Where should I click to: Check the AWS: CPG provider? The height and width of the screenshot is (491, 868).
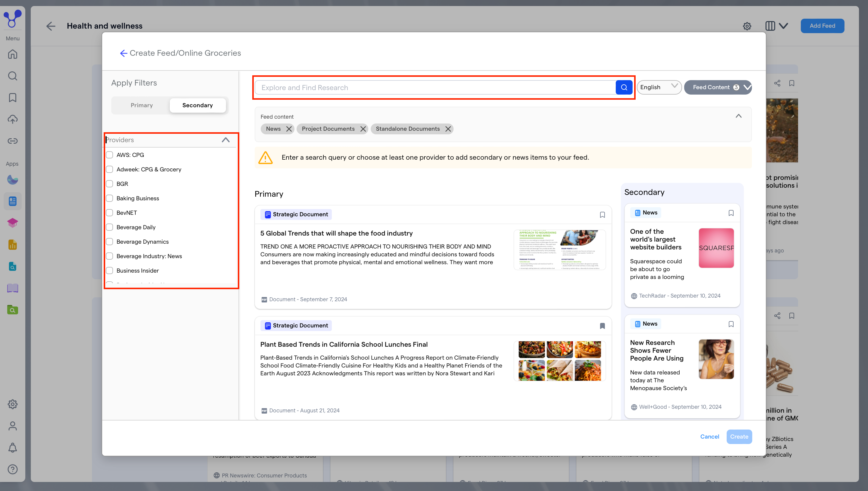109,155
